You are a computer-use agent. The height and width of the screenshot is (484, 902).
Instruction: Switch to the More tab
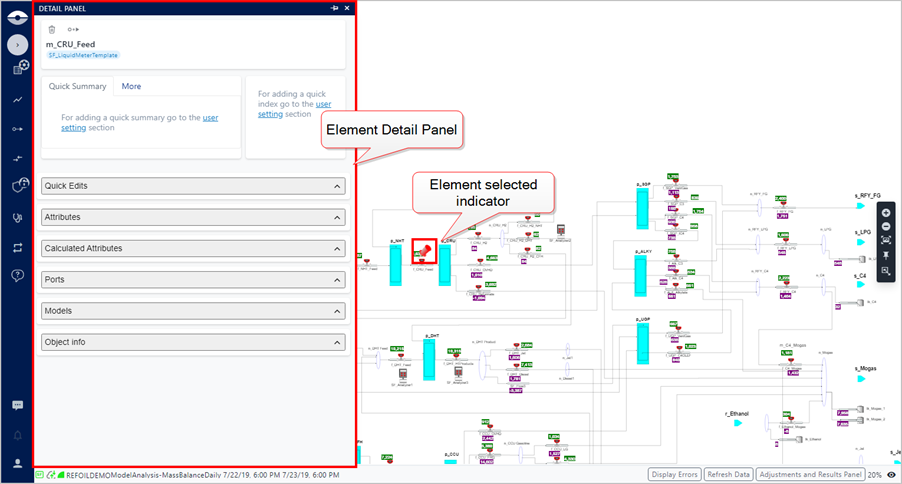click(x=131, y=87)
